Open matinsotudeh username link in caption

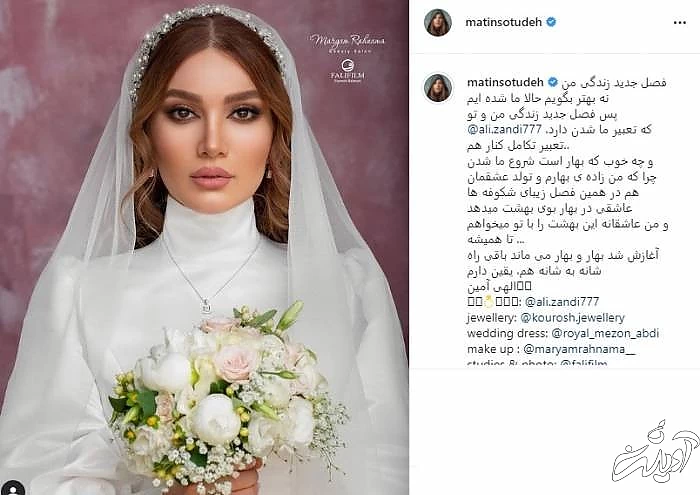[505, 82]
